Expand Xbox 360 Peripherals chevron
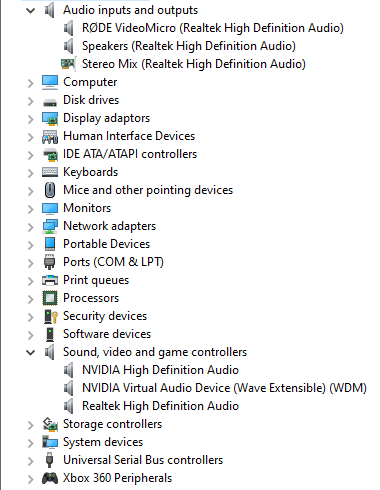380x490 pixels. click(31, 479)
